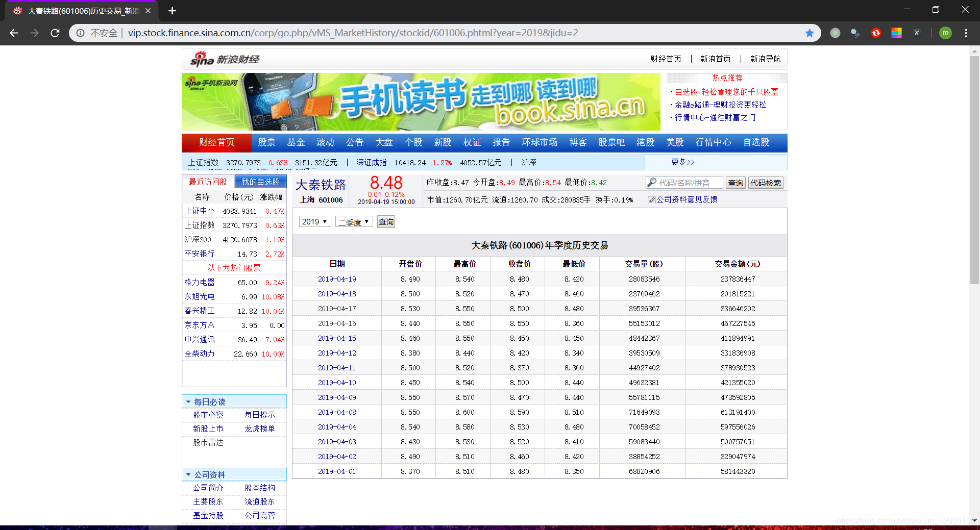Click 大秦铁路 stock name heading

tap(321, 185)
